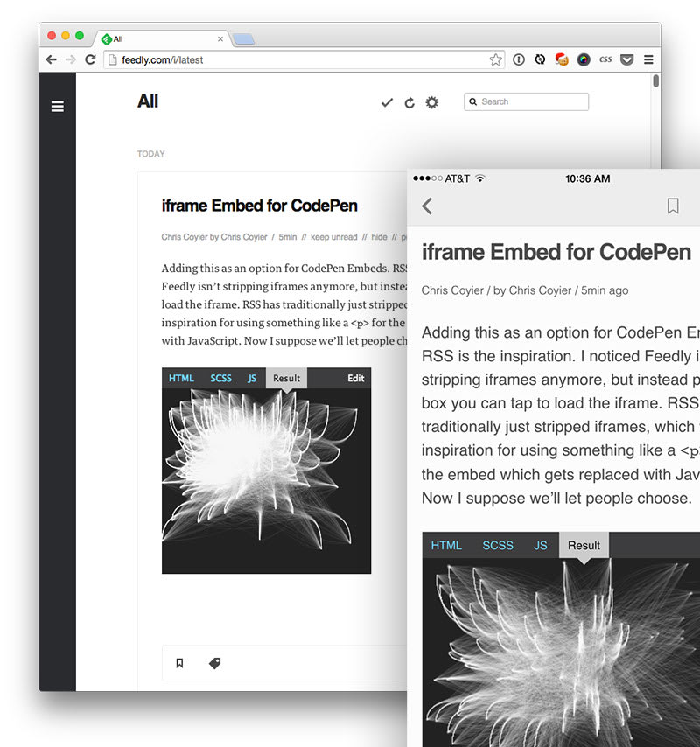
Task: Toggle keep unread on the article
Action: pos(334,237)
